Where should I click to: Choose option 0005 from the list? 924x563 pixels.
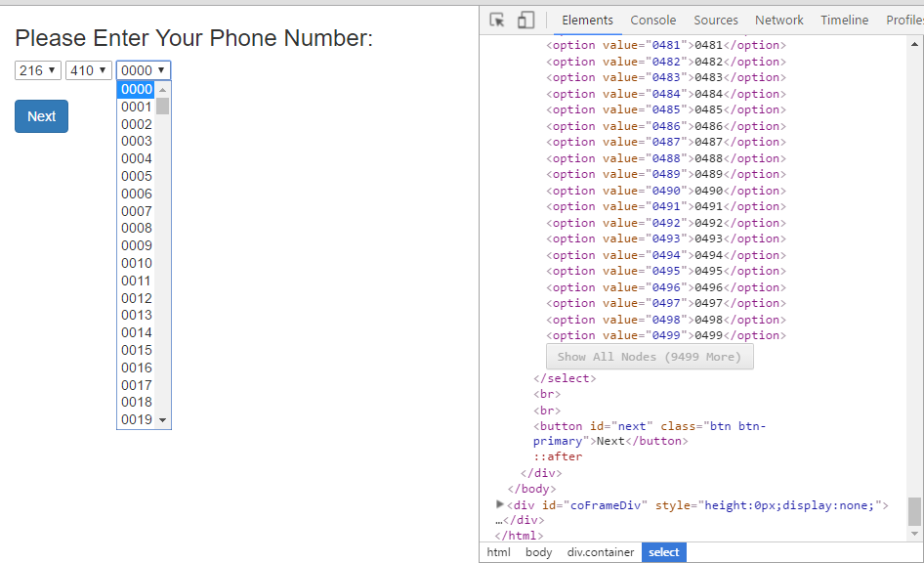click(137, 176)
